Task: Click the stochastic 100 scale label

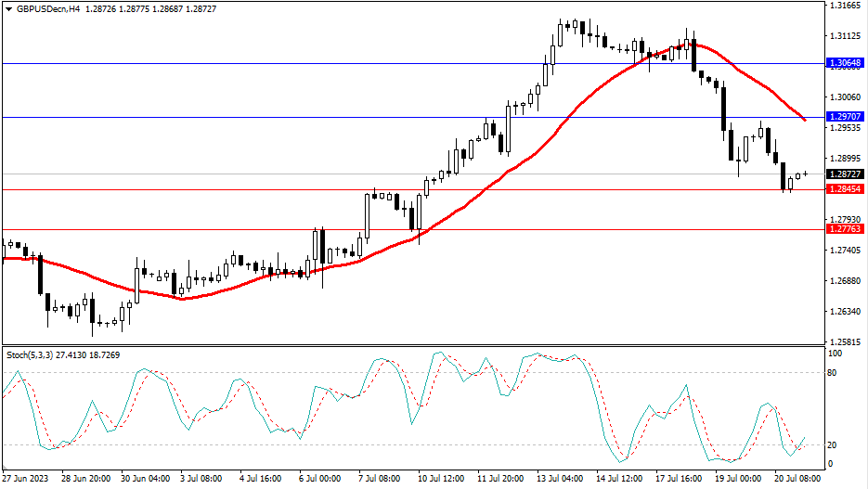Action: pyautogui.click(x=835, y=354)
